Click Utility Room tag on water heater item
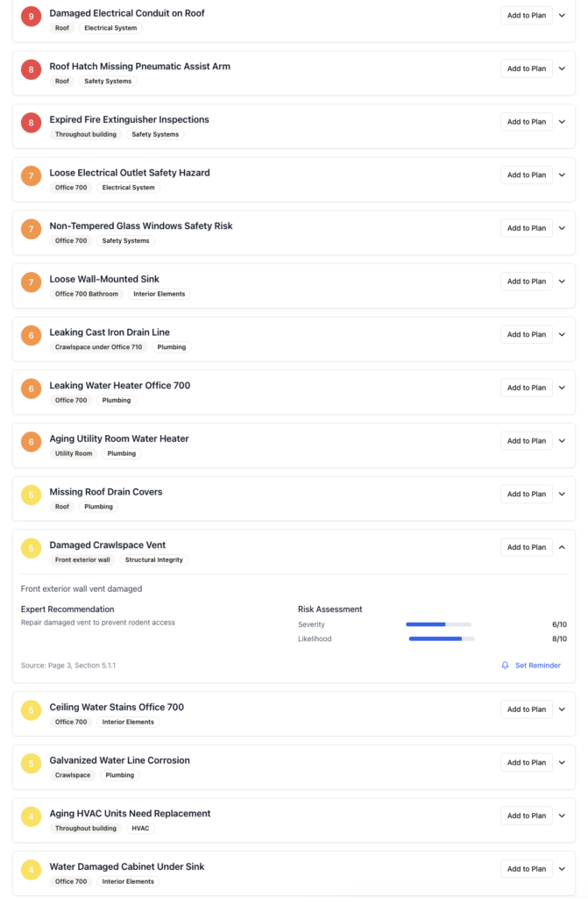This screenshot has height=898, width=588. 74,453
